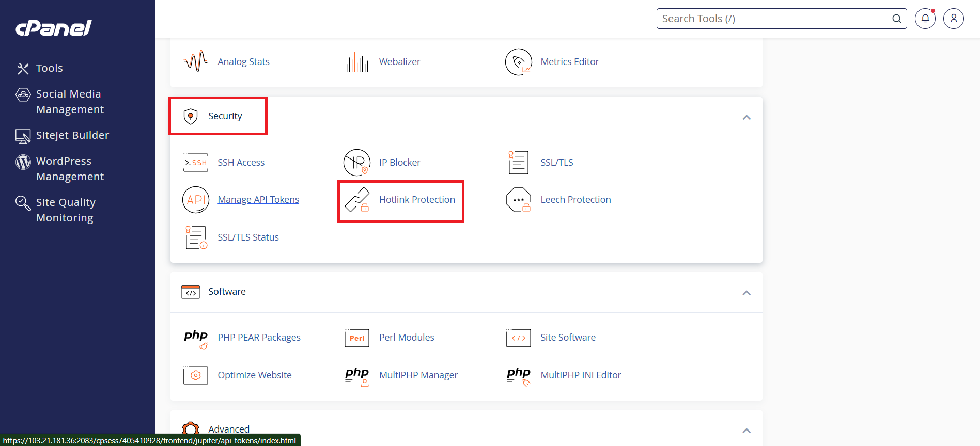Open the Webalizer link
This screenshot has height=446, width=980.
(400, 62)
